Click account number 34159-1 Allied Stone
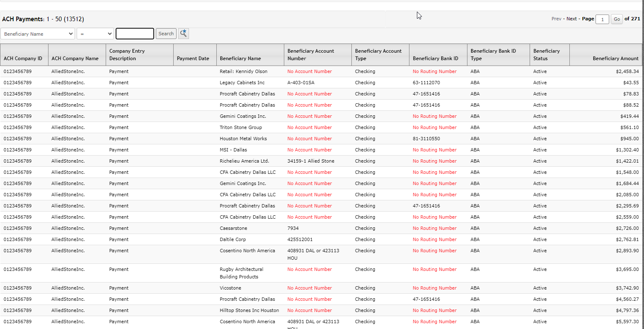This screenshot has height=329, width=644. click(x=311, y=161)
